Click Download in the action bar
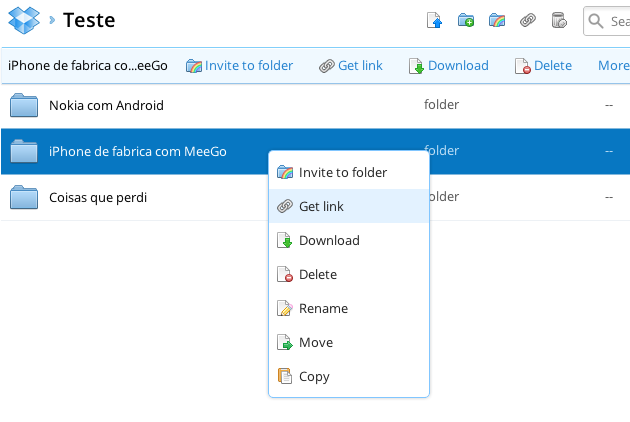The height and width of the screenshot is (422, 630). (x=458, y=66)
